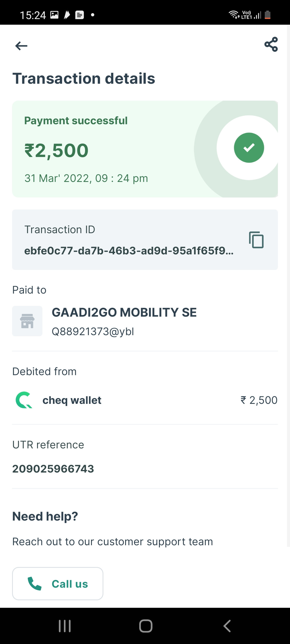Tap the UPI ID Q88921373@ybl
This screenshot has height=644, width=290.
pyautogui.click(x=93, y=332)
